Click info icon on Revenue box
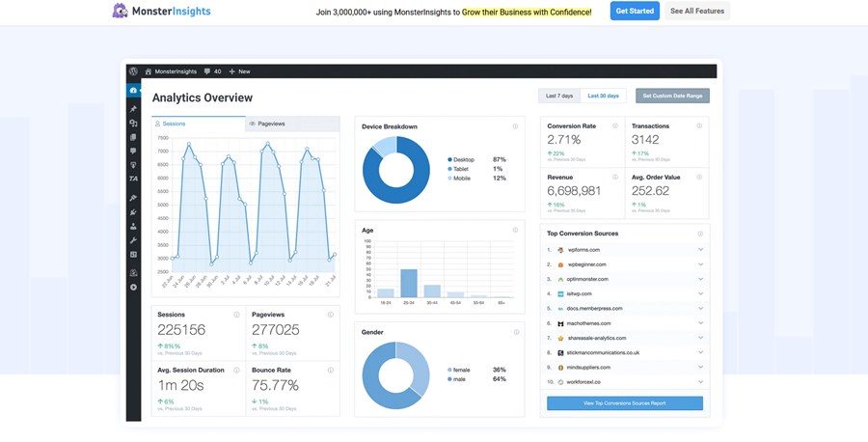This screenshot has height=442, width=868. point(615,178)
